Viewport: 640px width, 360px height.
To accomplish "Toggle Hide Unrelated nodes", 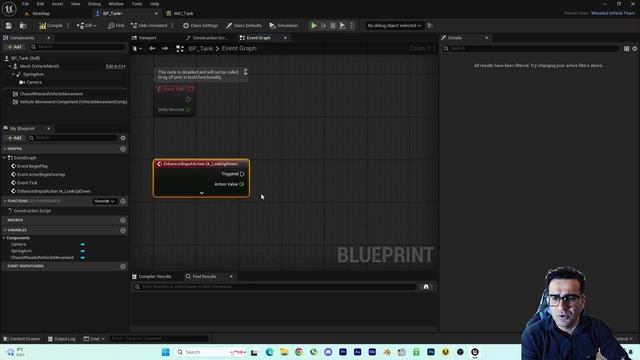I will (149, 26).
